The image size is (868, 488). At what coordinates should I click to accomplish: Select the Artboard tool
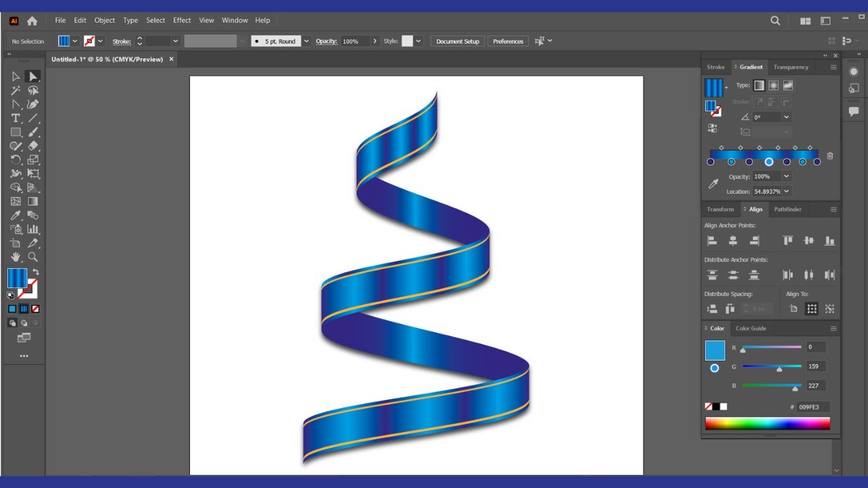(x=16, y=243)
